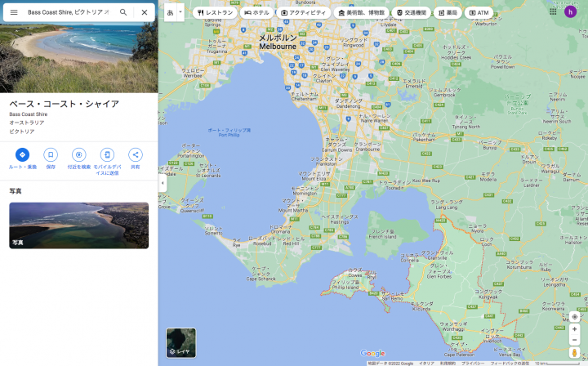Image resolution: width=588 pixels, height=366 pixels.
Task: Select the ATM filter chip
Action: tap(479, 13)
